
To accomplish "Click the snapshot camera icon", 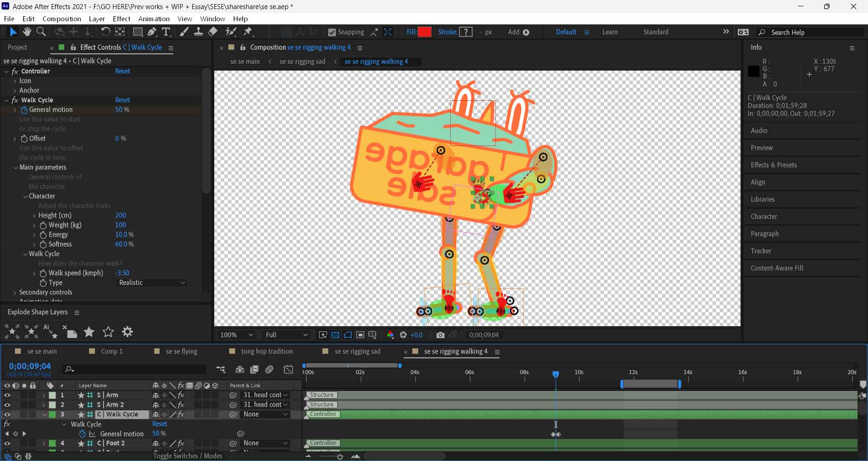I will click(440, 335).
